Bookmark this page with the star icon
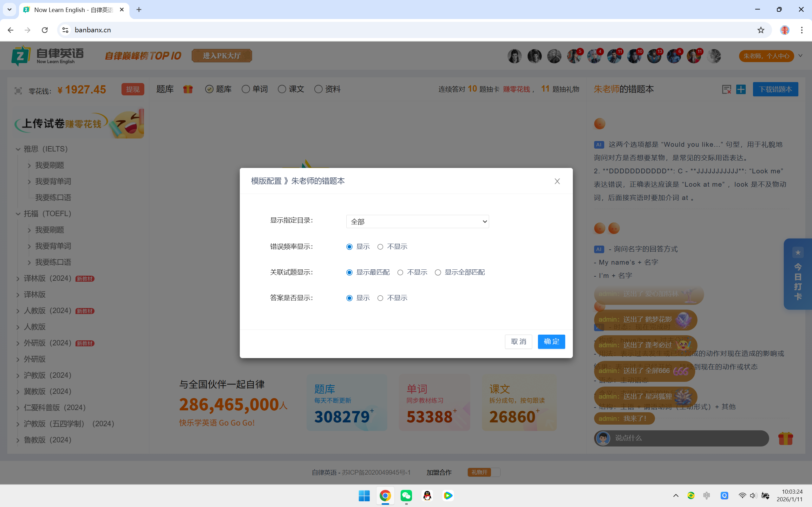Screen dimensions: 812x507 coord(761,30)
